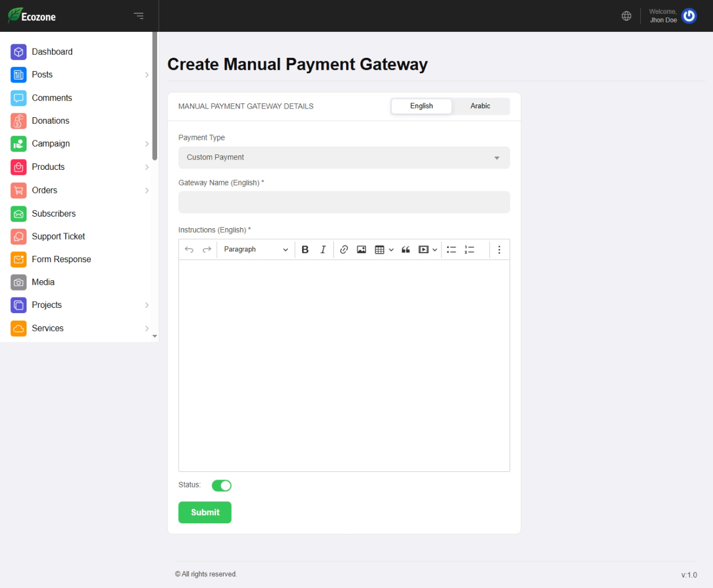Open the Payment Type dropdown
The image size is (713, 588).
[x=344, y=158]
